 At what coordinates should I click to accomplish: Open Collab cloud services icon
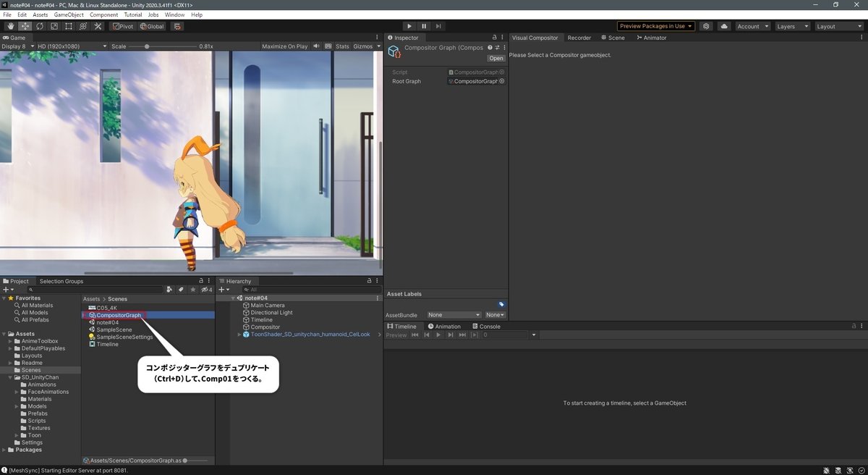(x=724, y=26)
